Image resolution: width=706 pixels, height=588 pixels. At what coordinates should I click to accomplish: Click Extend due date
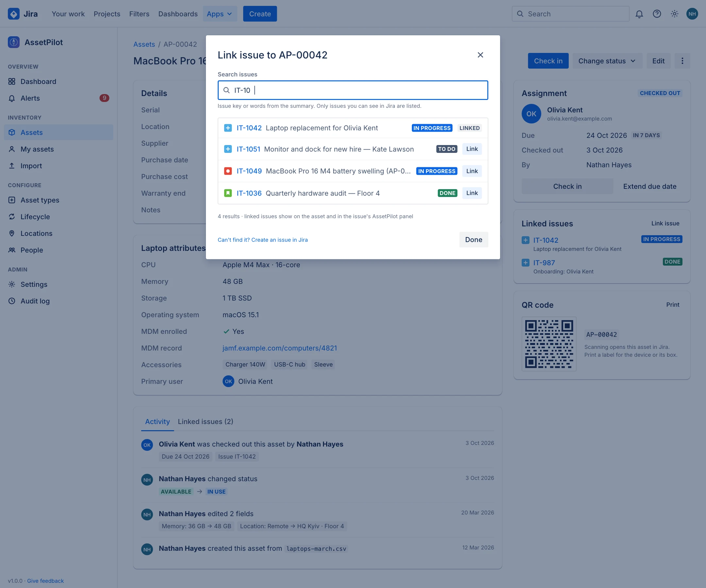[649, 187]
